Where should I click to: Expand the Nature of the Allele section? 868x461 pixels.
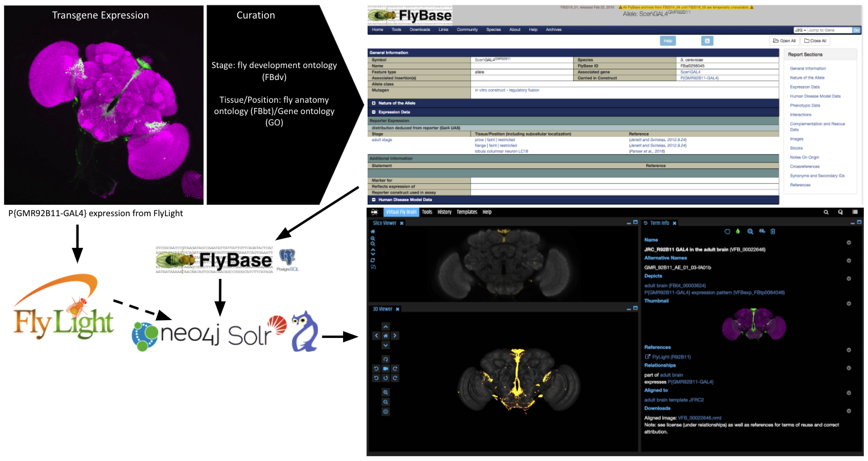[374, 103]
